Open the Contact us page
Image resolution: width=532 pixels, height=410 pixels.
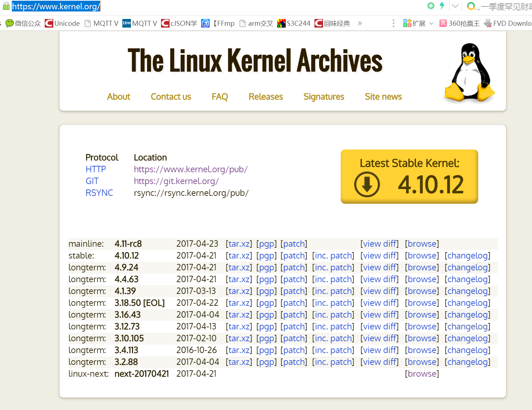pos(171,97)
